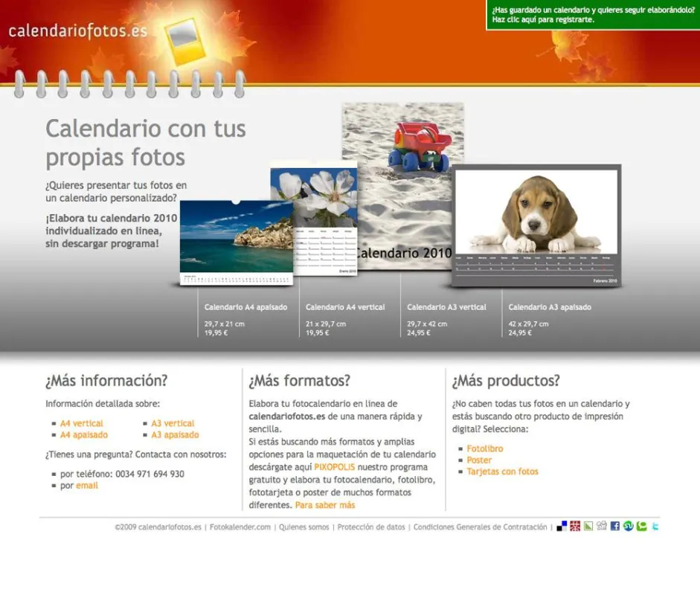Open the A3 landscape puppy calendar thumbnail
This screenshot has height=595, width=700.
tap(536, 225)
